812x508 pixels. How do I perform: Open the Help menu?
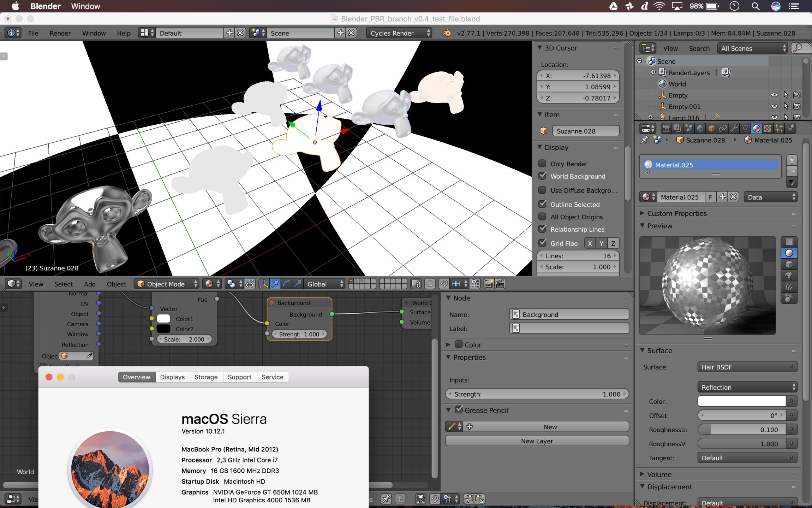tap(124, 33)
